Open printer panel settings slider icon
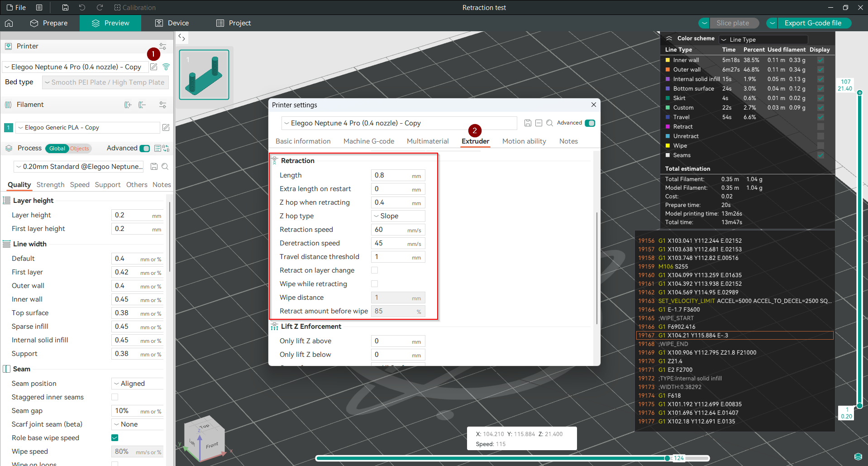 162,46
